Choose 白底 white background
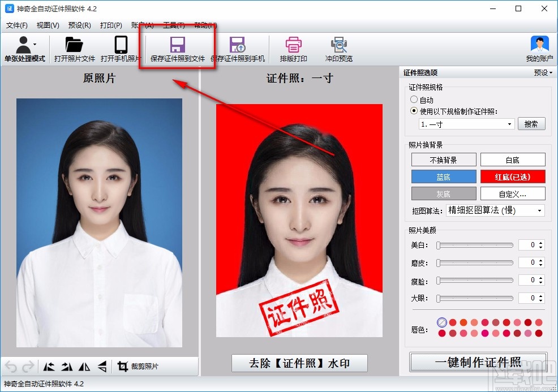 click(513, 160)
